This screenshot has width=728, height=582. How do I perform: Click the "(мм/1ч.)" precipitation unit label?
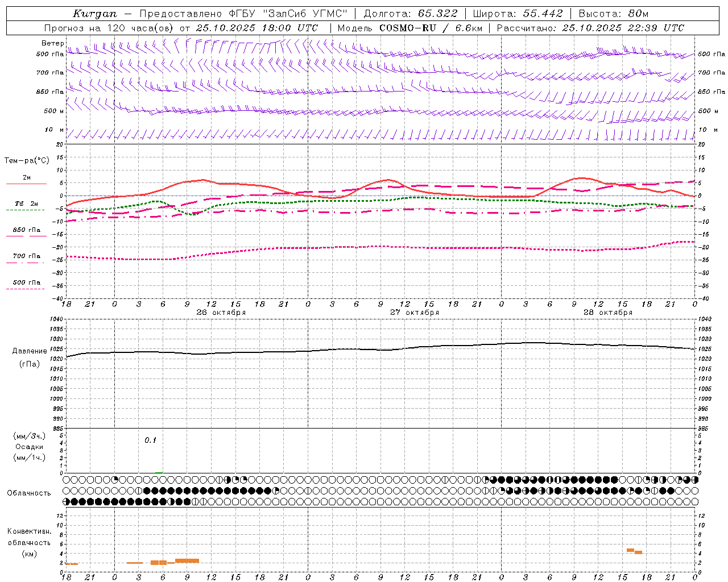tap(30, 458)
